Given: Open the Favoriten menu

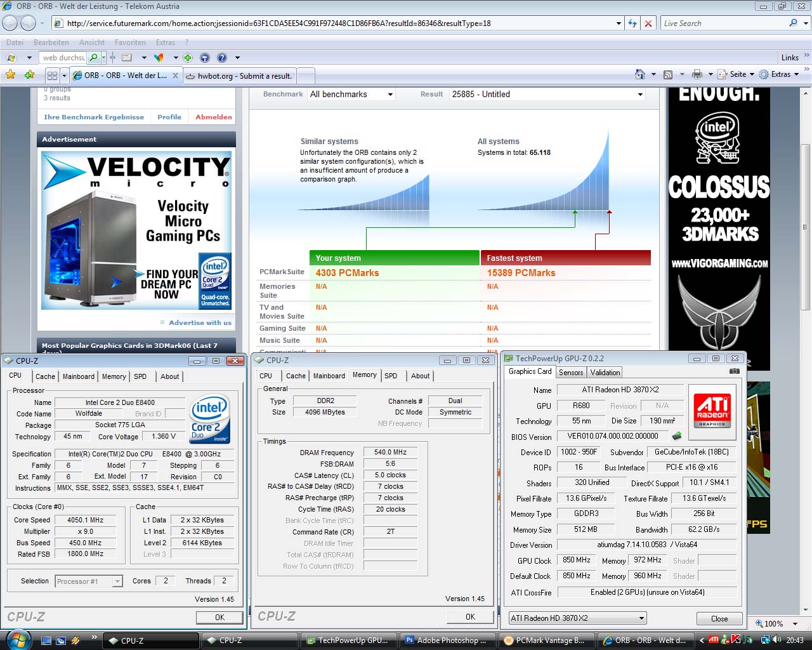Looking at the screenshot, I should click(x=130, y=43).
